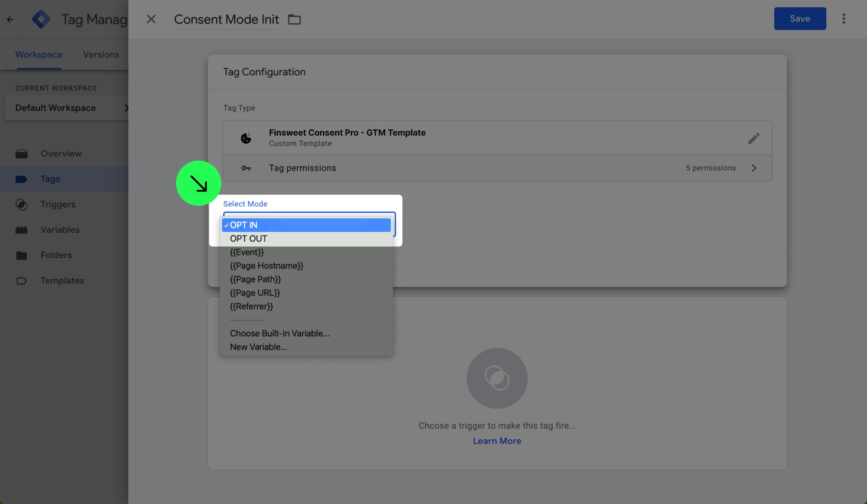The height and width of the screenshot is (504, 867).
Task: Click 'Choose a trigger to make this tag fire...' text
Action: (497, 426)
